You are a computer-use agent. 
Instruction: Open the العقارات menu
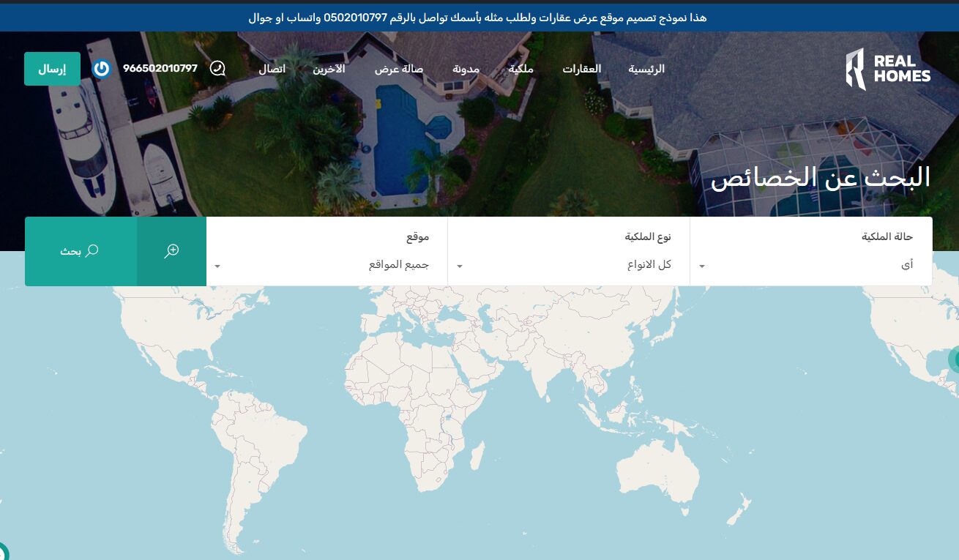point(581,70)
